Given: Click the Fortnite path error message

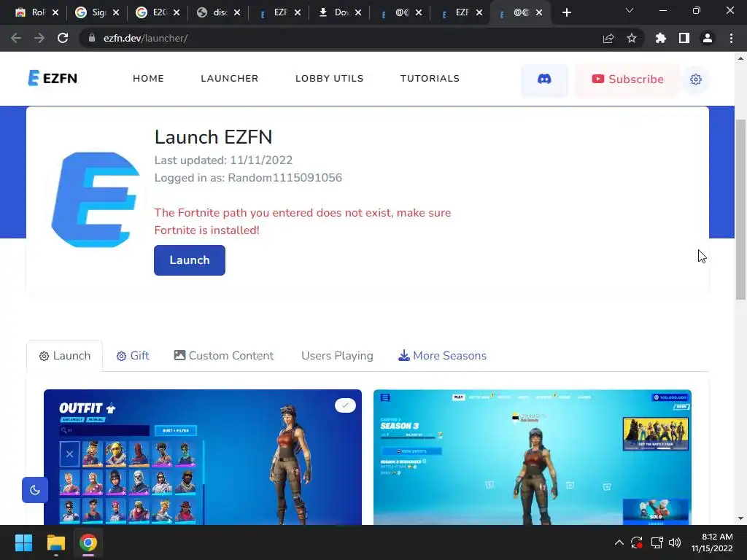Looking at the screenshot, I should (x=303, y=222).
